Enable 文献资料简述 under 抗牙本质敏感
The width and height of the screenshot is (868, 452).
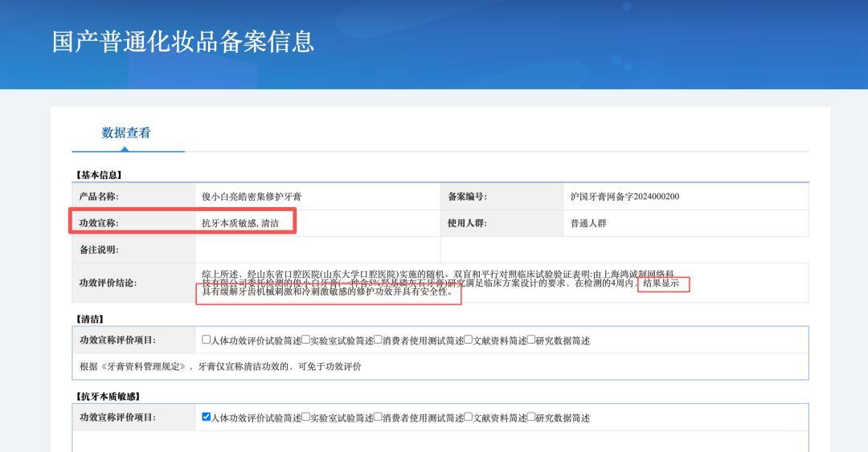coord(469,417)
